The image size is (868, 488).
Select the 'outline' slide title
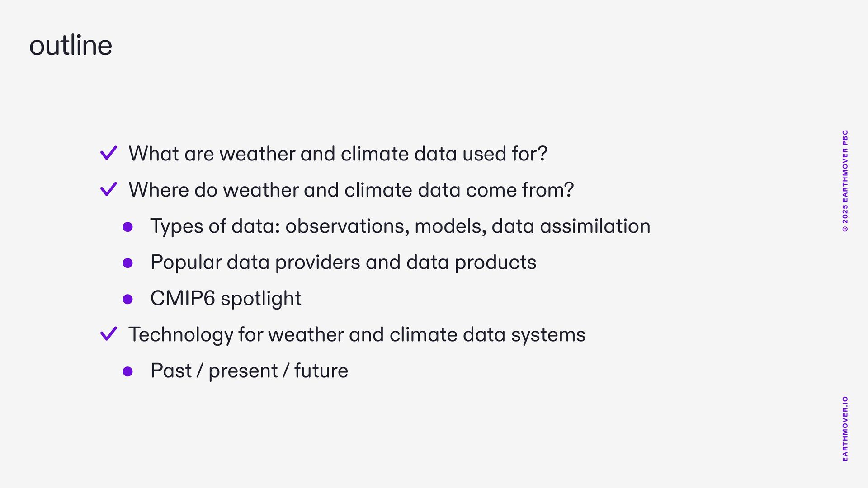(x=71, y=45)
